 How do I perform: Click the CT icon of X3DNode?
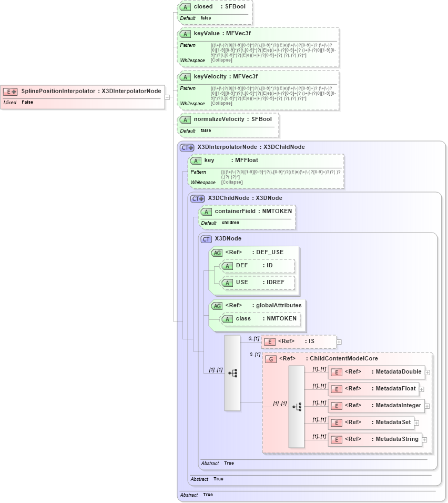tap(206, 239)
